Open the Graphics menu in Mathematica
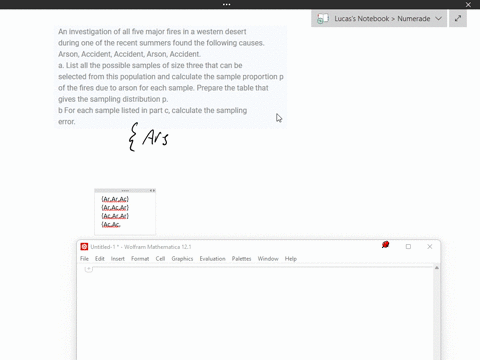Viewport: 480px width, 360px height. click(182, 259)
